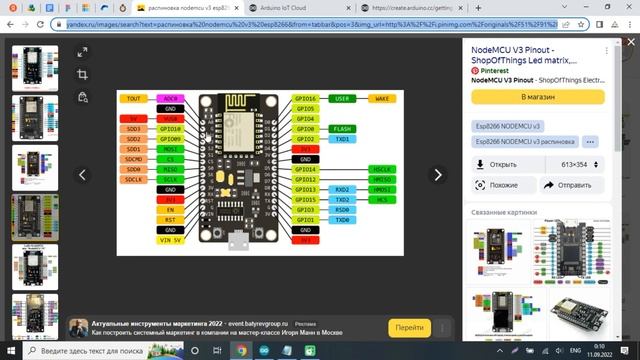Switch to the 'распиновка nodemcu v3' tab

[188, 8]
